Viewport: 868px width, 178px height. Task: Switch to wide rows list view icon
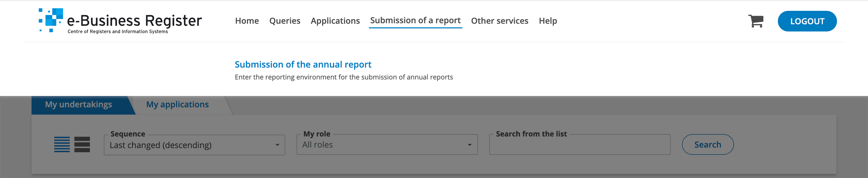(x=82, y=144)
